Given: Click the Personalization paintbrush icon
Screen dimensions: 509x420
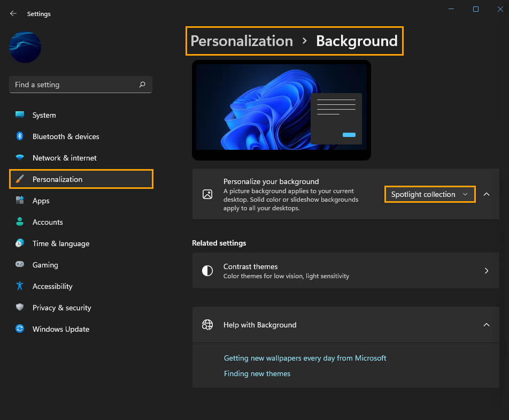Looking at the screenshot, I should (x=20, y=179).
